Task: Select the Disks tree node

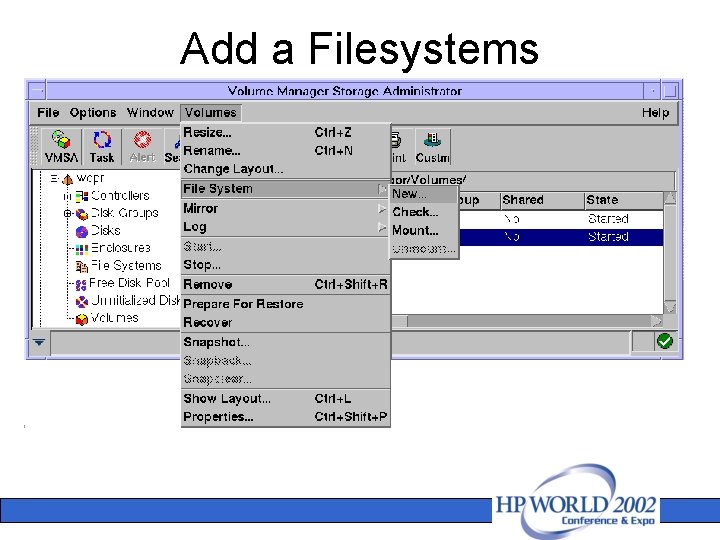Action: pos(98,231)
